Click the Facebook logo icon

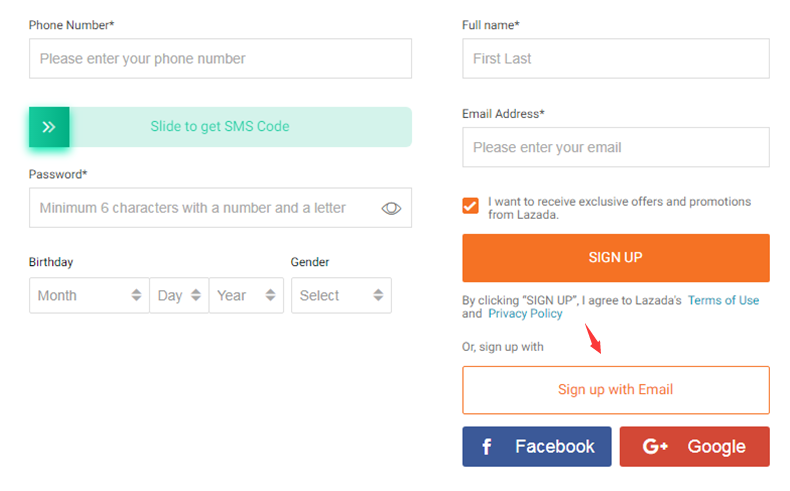click(x=487, y=447)
